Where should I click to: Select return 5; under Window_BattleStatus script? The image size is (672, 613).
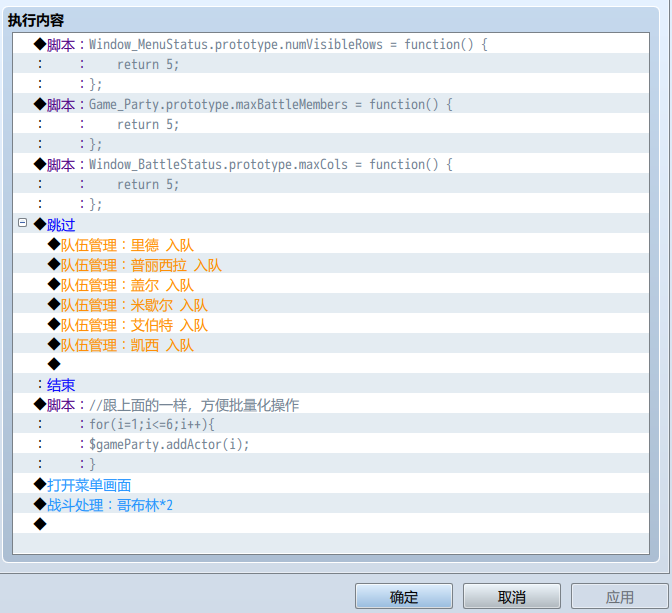(331, 183)
